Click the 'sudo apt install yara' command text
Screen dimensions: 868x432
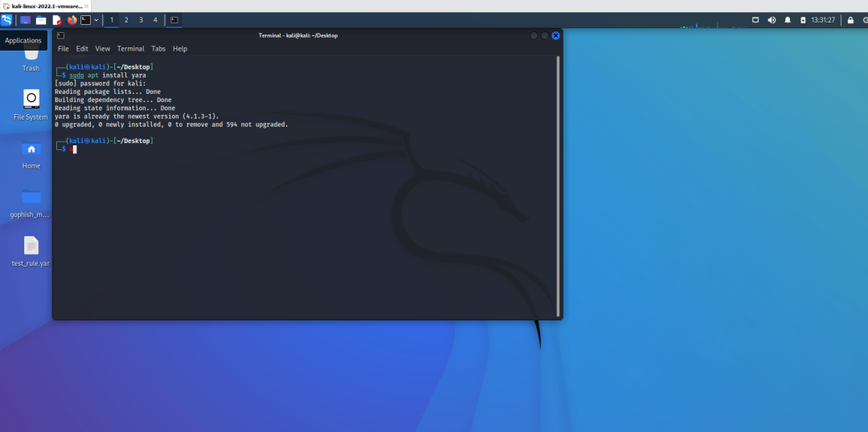(x=107, y=75)
